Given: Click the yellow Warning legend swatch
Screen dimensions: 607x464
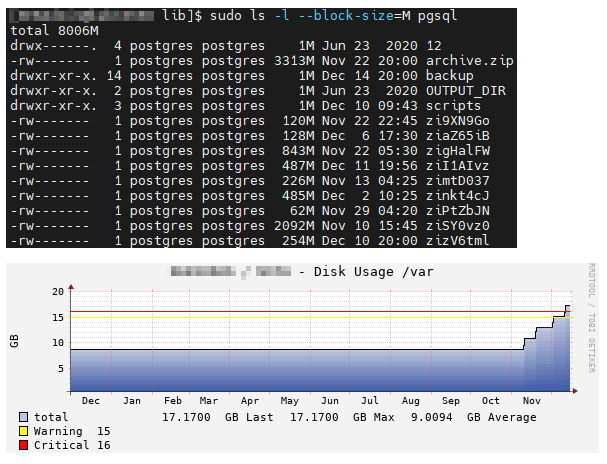Looking at the screenshot, I should pyautogui.click(x=24, y=431).
